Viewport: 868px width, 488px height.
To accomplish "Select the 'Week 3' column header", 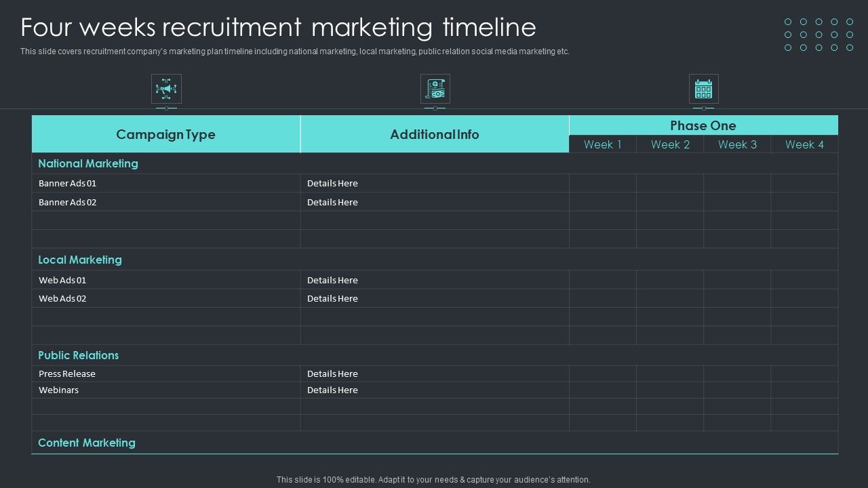I will tap(737, 144).
